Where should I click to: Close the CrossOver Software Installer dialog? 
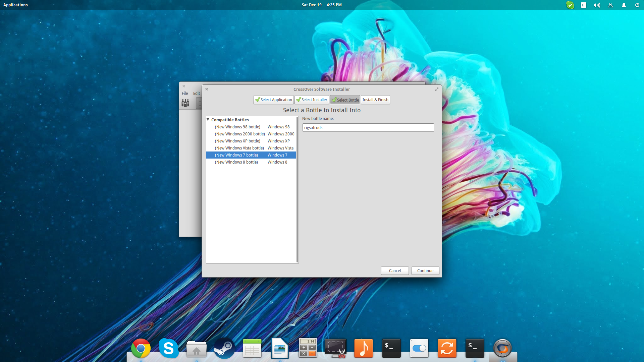(x=207, y=89)
